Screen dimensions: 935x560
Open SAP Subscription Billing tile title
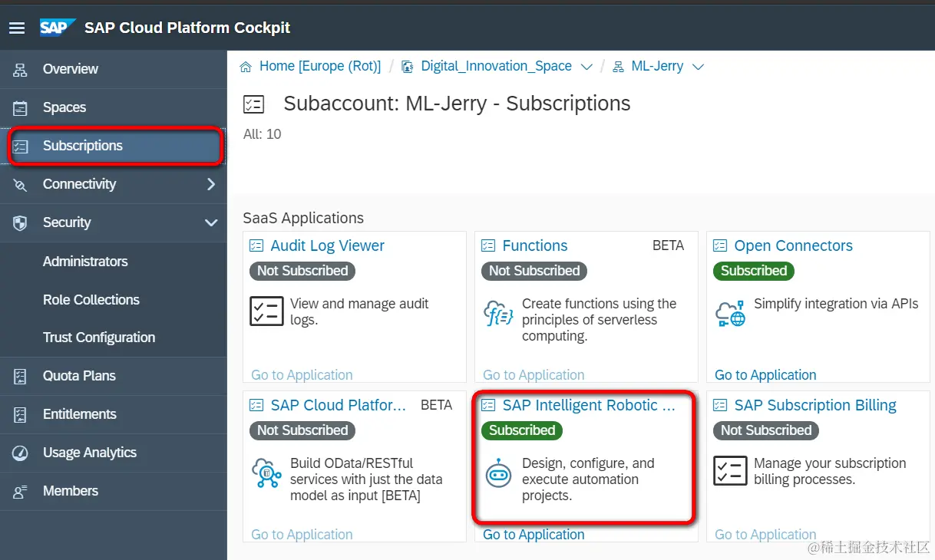pyautogui.click(x=815, y=405)
